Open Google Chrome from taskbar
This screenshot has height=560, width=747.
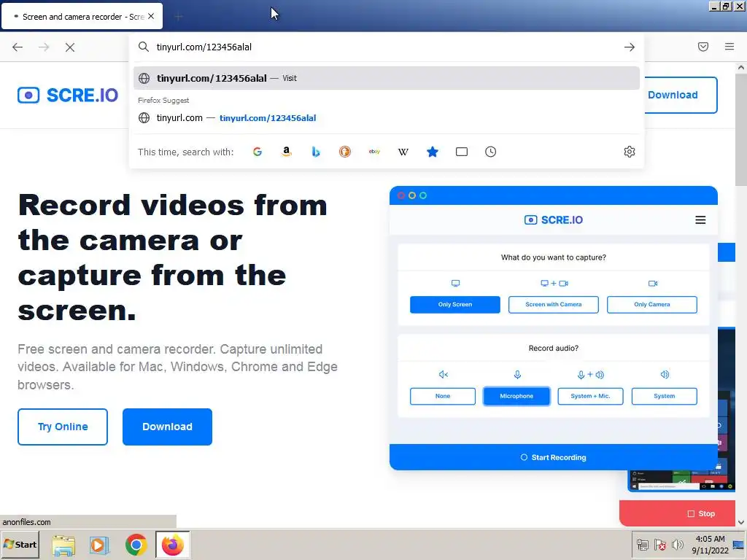[x=136, y=545]
